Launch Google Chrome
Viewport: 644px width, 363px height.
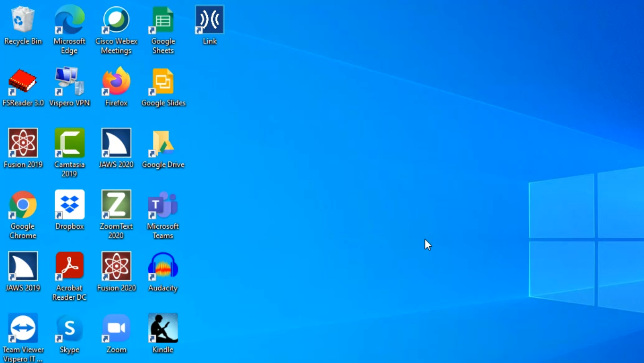pyautogui.click(x=23, y=205)
